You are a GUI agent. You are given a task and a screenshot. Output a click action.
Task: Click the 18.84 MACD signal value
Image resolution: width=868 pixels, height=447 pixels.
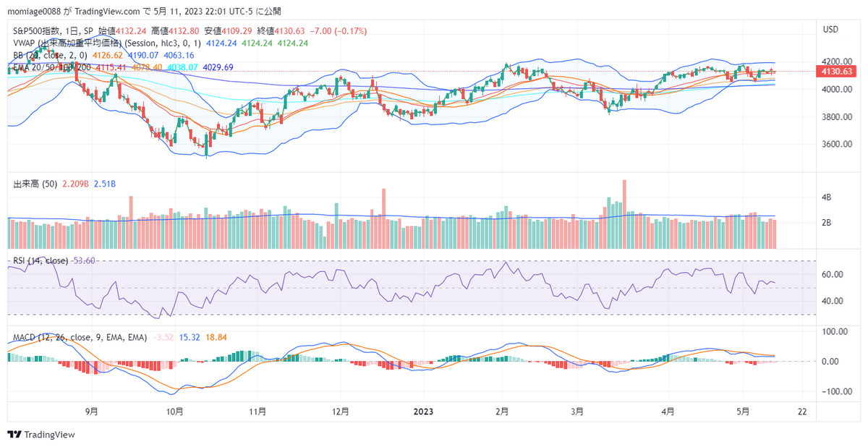(216, 337)
